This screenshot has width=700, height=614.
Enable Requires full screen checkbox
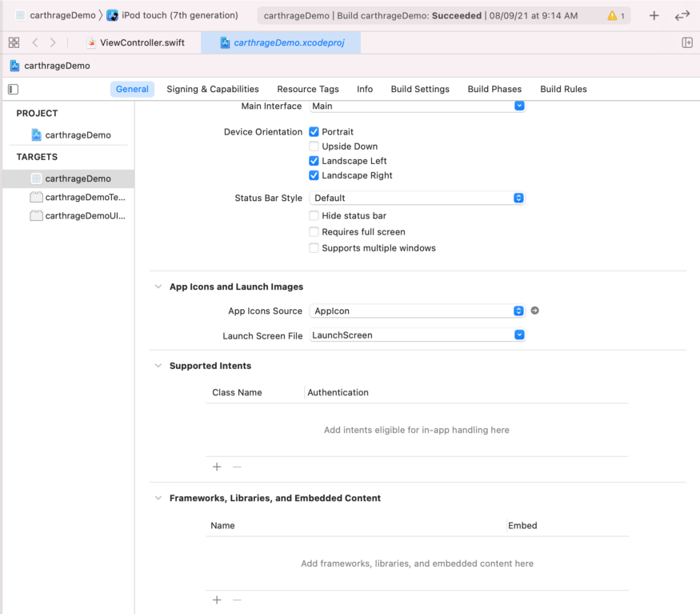314,232
